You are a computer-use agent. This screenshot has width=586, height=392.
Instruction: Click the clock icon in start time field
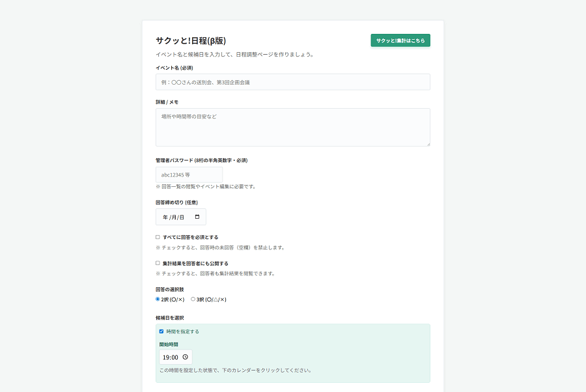tap(185, 357)
